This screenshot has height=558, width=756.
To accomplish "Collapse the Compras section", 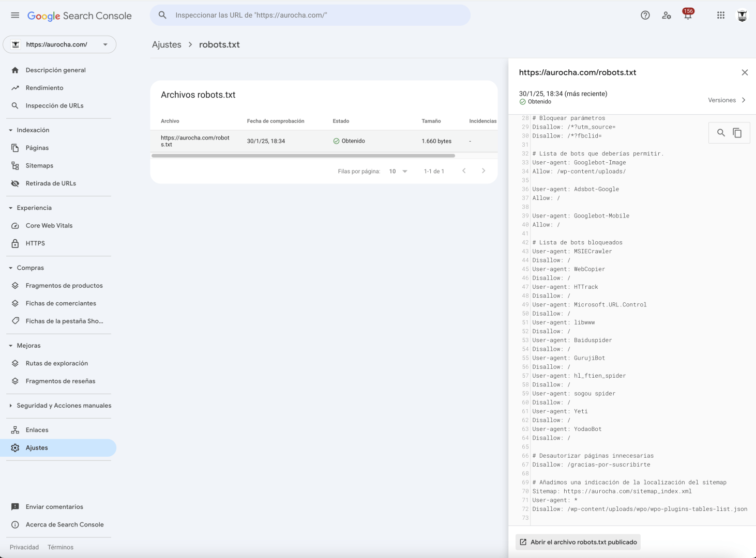I will coord(10,268).
